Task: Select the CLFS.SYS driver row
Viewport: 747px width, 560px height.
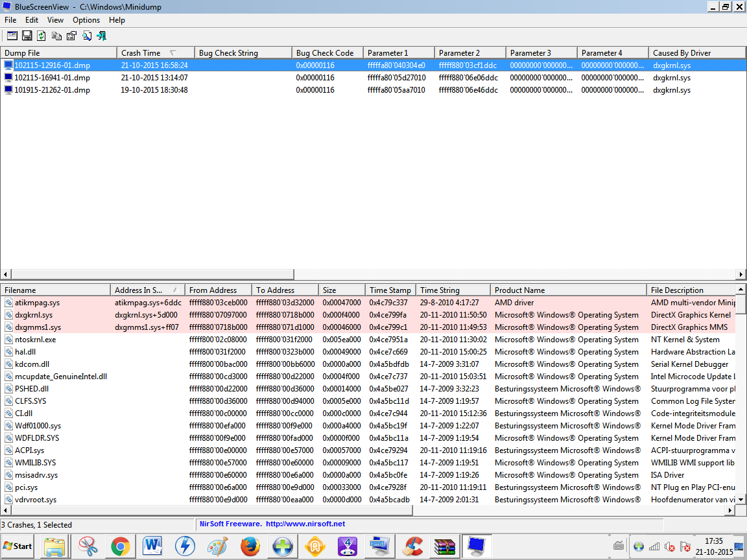Action: tap(368, 401)
